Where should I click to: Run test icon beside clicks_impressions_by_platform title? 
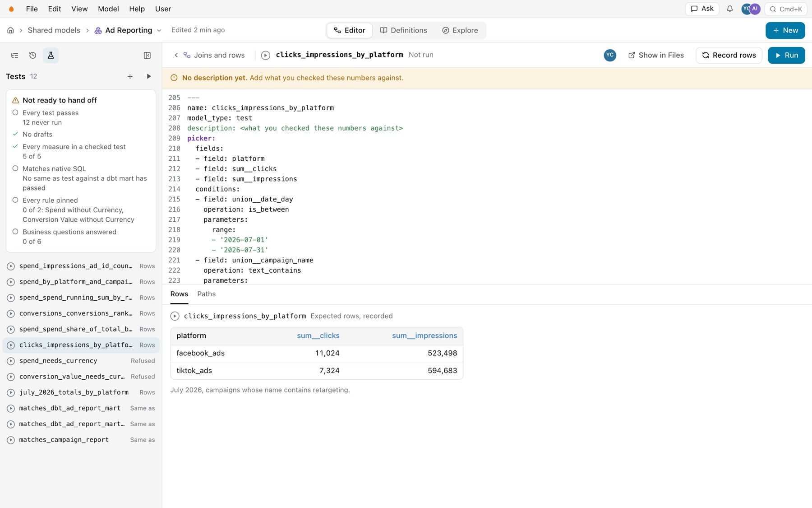pyautogui.click(x=266, y=55)
